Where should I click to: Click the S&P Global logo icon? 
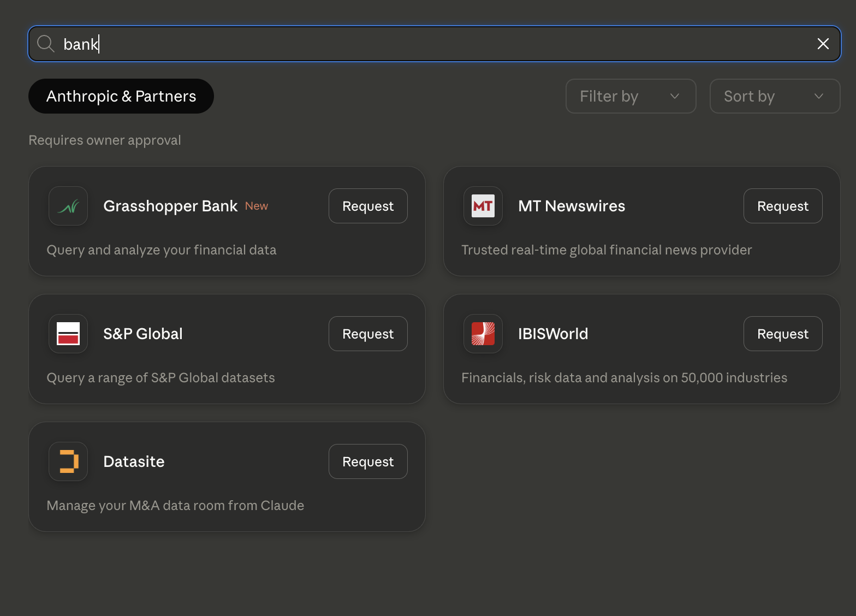[68, 334]
